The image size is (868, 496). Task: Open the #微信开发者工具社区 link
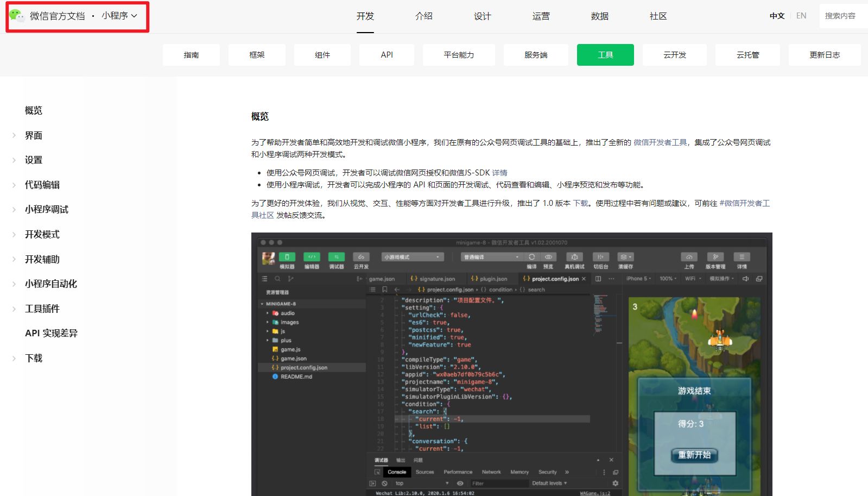coord(744,203)
